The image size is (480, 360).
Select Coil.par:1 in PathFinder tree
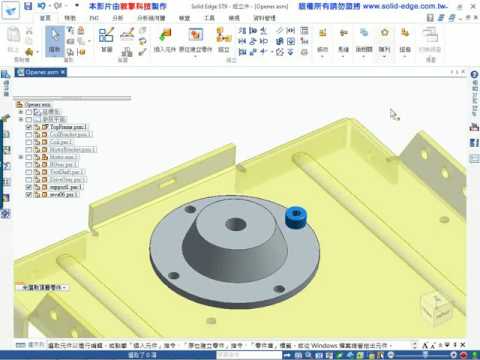61,142
